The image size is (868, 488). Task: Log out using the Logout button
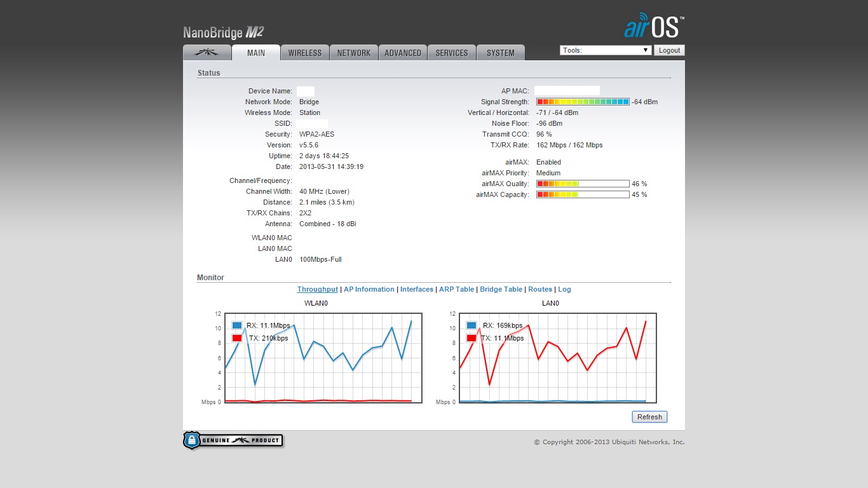click(669, 50)
